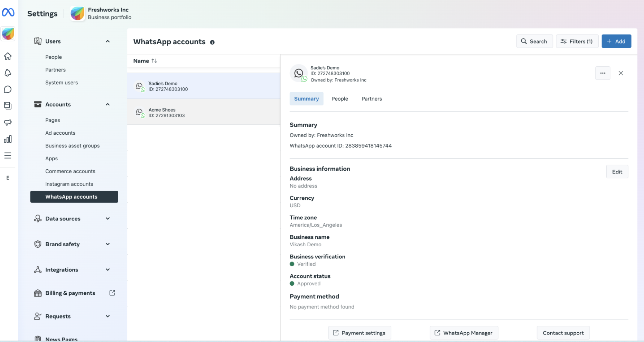Go to Ad accounts
This screenshot has height=342, width=644.
[x=60, y=133]
